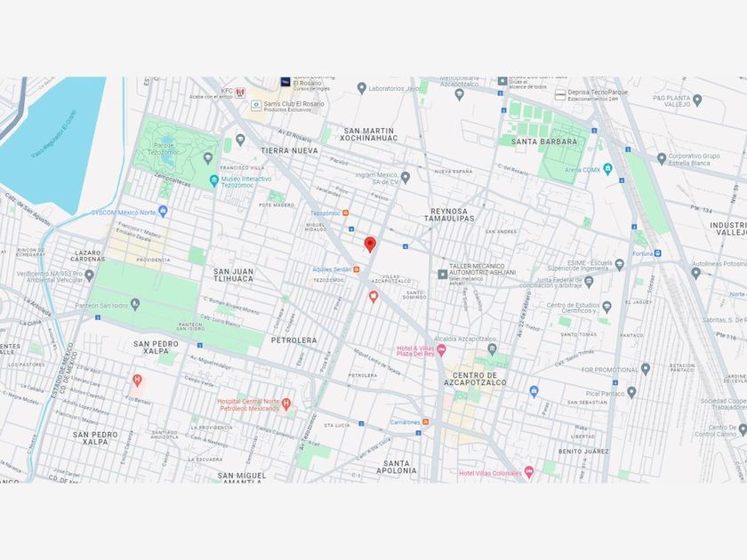Viewport: 747px width, 560px height.
Task: Click Arena CDMX venue icon
Action: click(607, 169)
